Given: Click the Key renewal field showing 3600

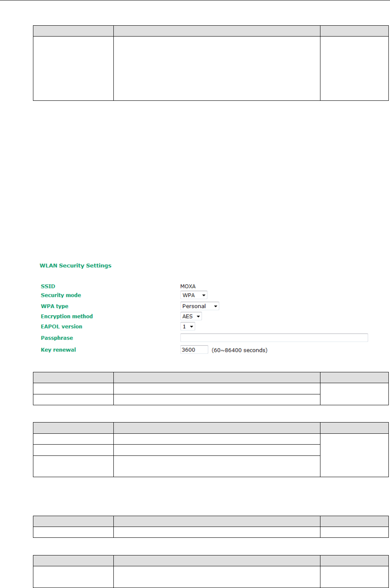Looking at the screenshot, I should pyautogui.click(x=194, y=350).
